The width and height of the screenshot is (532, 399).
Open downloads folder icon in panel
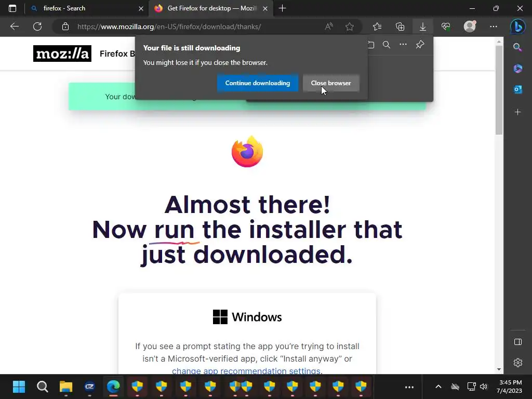371,45
